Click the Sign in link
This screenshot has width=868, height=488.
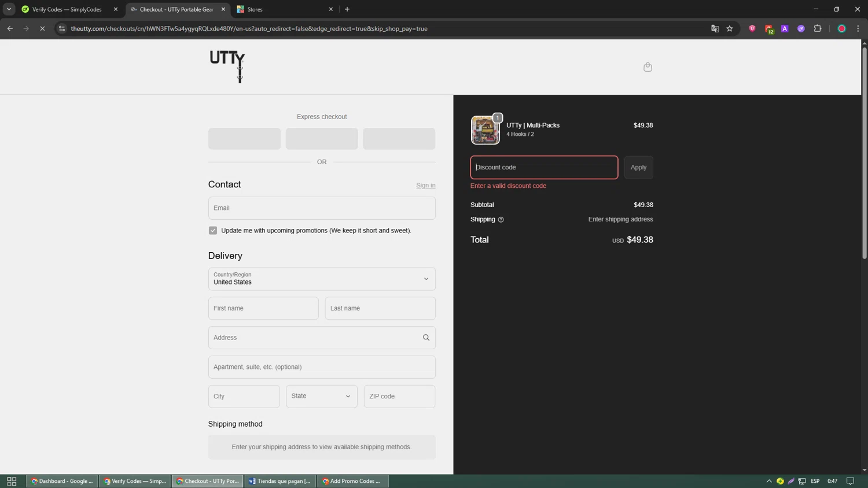tap(425, 186)
